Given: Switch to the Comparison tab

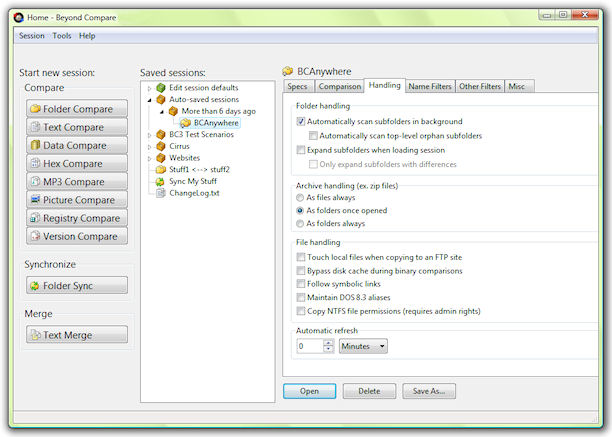Looking at the screenshot, I should pos(340,86).
